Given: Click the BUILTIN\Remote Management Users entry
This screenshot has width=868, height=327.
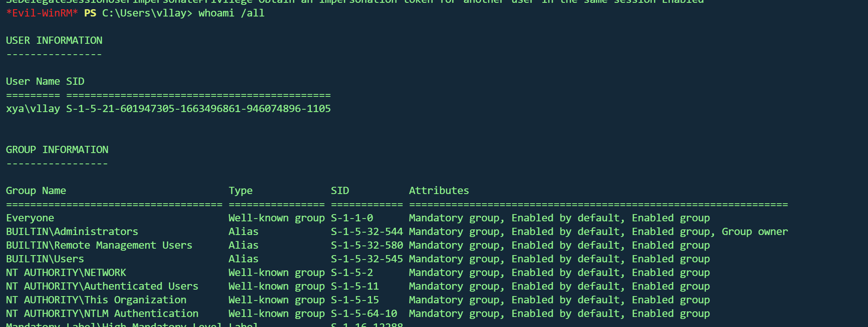Looking at the screenshot, I should click(99, 245).
